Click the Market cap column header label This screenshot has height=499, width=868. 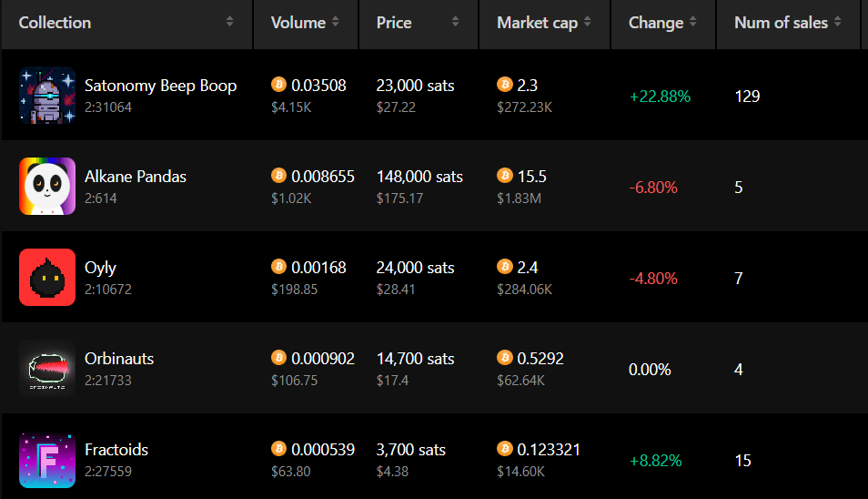[x=537, y=23]
